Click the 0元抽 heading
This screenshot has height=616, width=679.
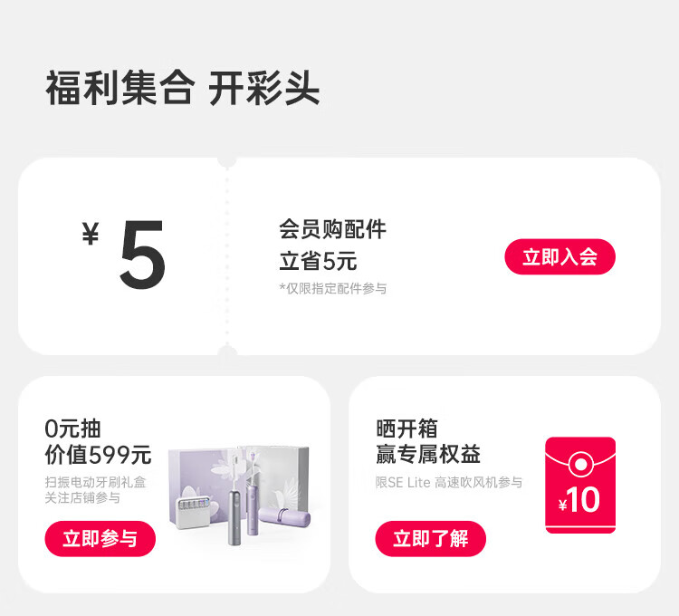click(x=72, y=428)
